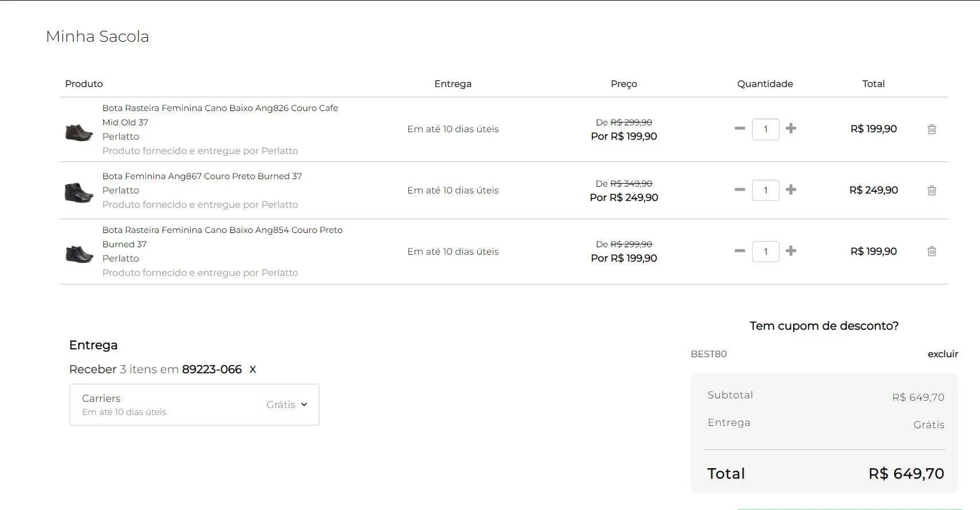Click 'Tem cupom de desconto?' heading

point(824,326)
